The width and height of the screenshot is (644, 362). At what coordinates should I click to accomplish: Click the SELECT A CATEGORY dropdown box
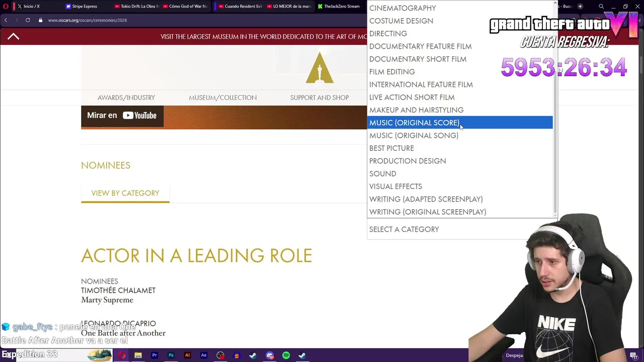point(462,229)
